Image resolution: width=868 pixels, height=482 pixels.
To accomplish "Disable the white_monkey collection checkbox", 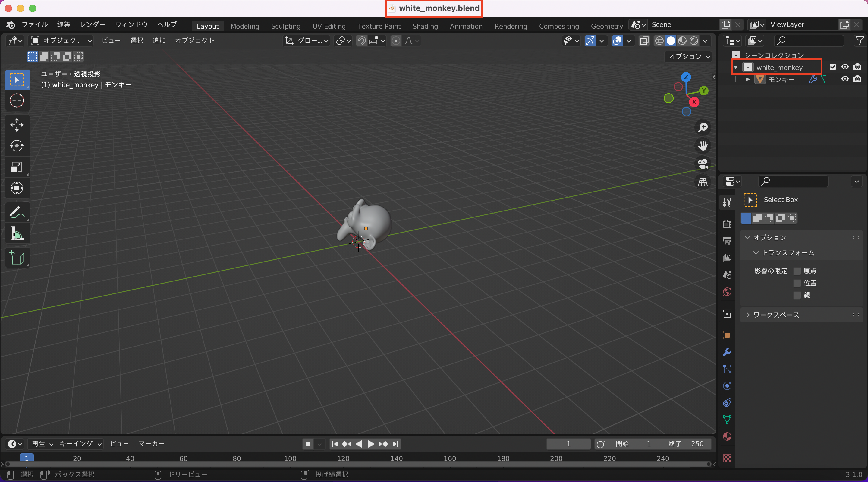I will click(833, 67).
